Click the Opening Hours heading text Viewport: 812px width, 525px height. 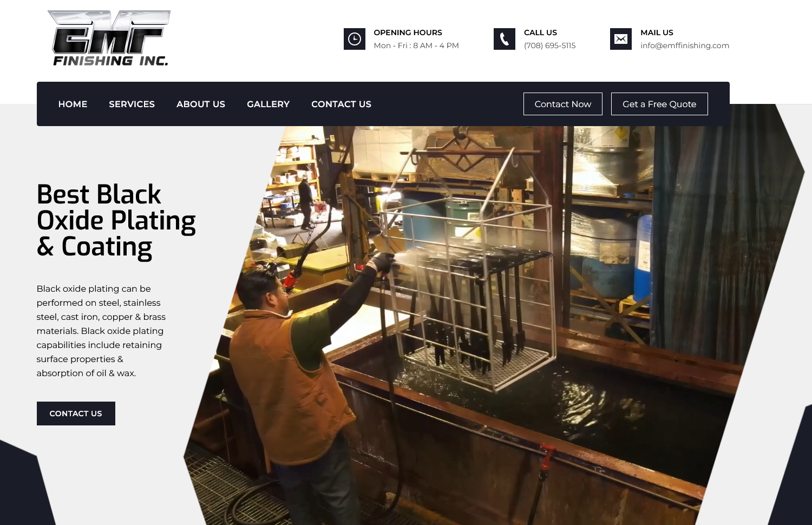pyautogui.click(x=408, y=32)
